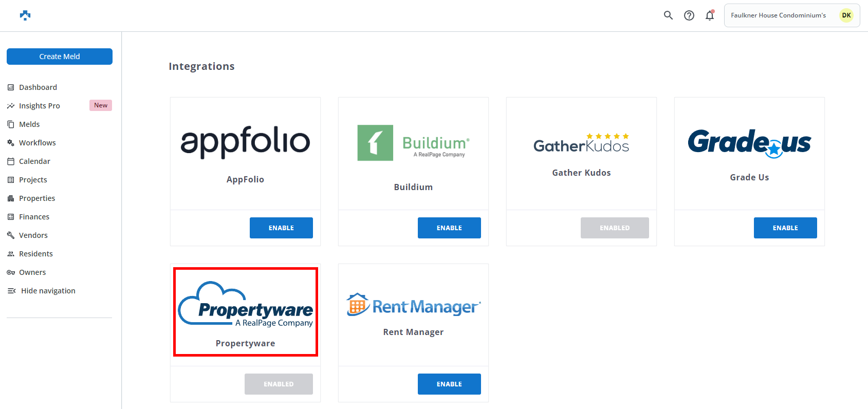Click the DK user avatar
Viewport: 868px width, 409px height.
tap(846, 15)
